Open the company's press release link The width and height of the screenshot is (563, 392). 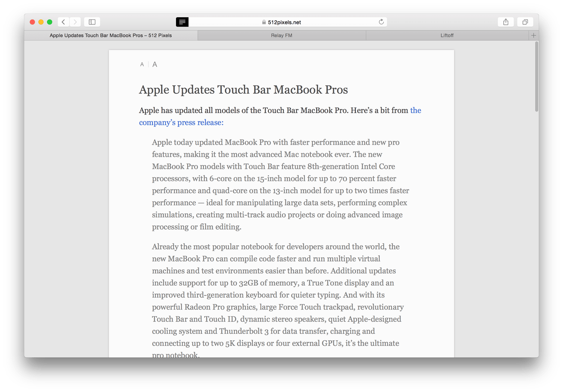pos(181,123)
